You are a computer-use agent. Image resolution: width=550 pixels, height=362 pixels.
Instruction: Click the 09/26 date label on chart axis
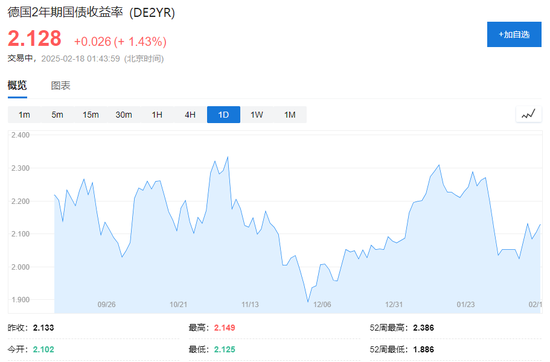pyautogui.click(x=107, y=304)
